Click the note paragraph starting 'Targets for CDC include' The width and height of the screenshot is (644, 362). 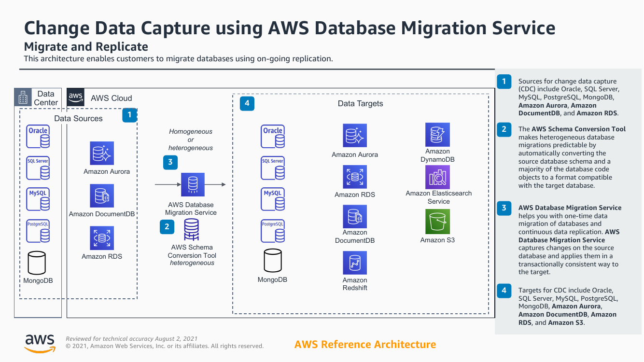(568, 306)
